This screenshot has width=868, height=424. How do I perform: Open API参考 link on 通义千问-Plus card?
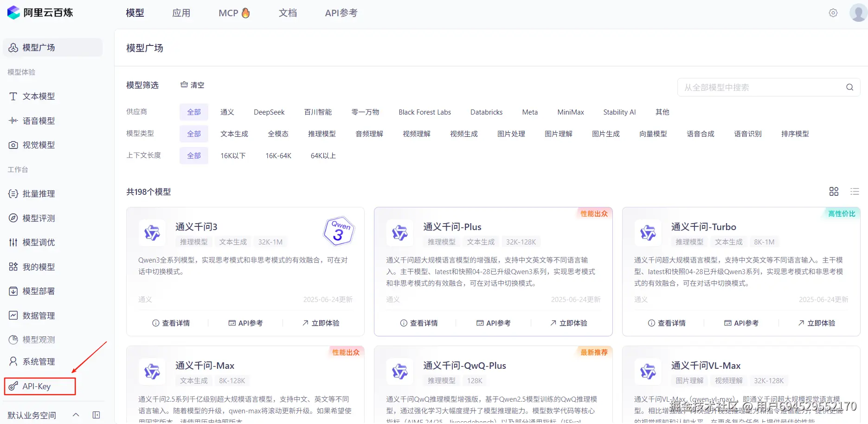(x=494, y=323)
